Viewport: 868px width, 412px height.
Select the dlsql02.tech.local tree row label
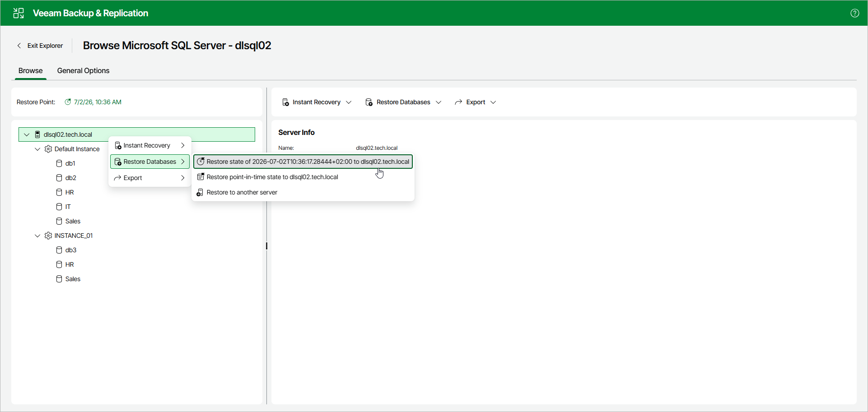point(68,134)
